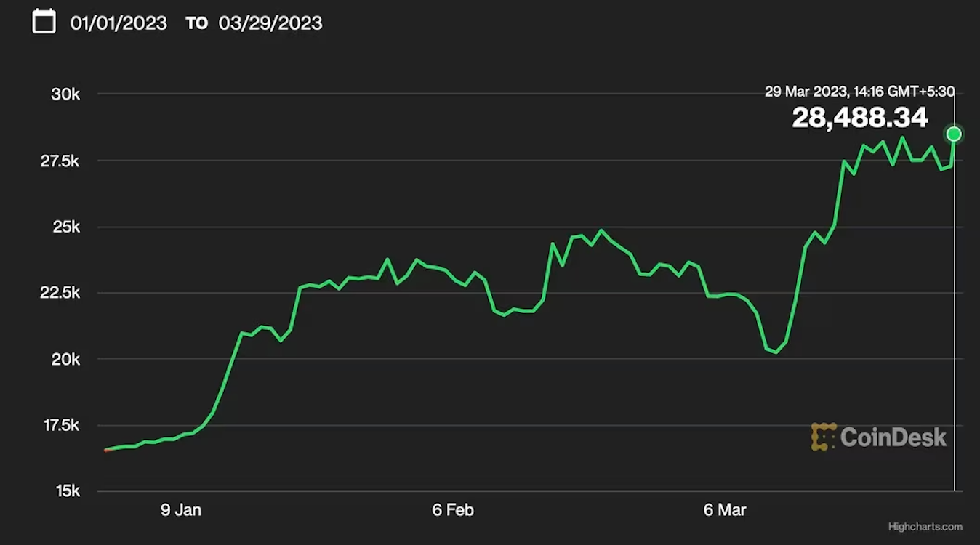
Task: Click the 20k y-axis label
Action: (x=65, y=360)
